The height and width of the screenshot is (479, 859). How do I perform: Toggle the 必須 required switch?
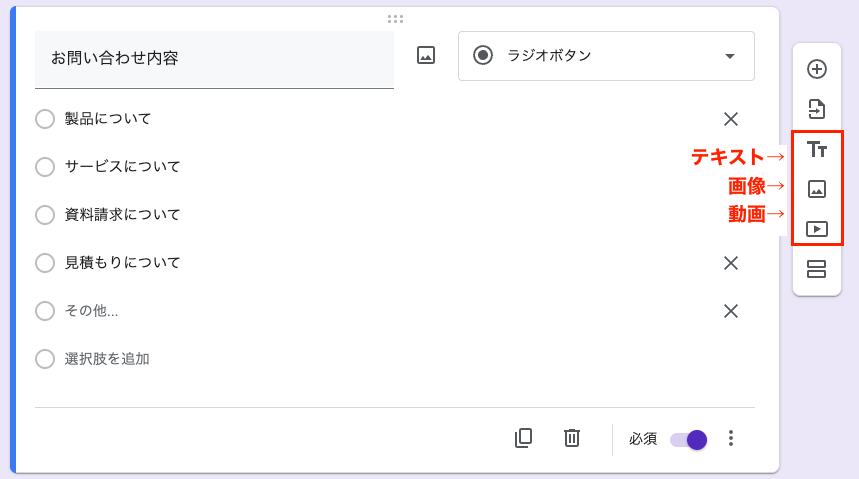689,439
